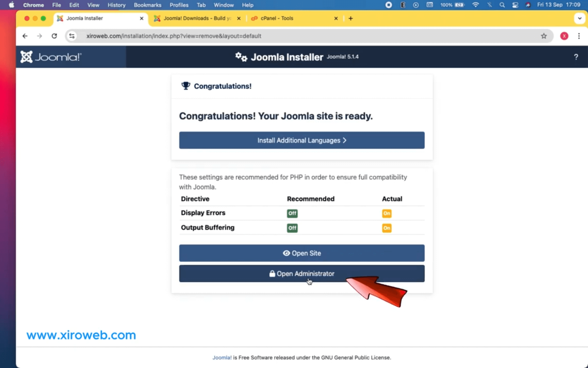Open the View menu
This screenshot has height=368, width=588.
tap(93, 5)
